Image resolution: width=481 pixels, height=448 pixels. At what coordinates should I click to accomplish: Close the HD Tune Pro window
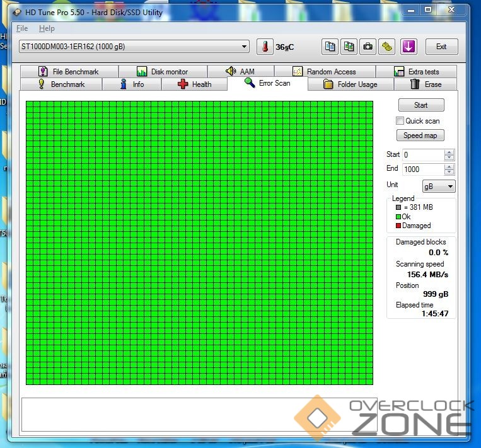[x=451, y=11]
